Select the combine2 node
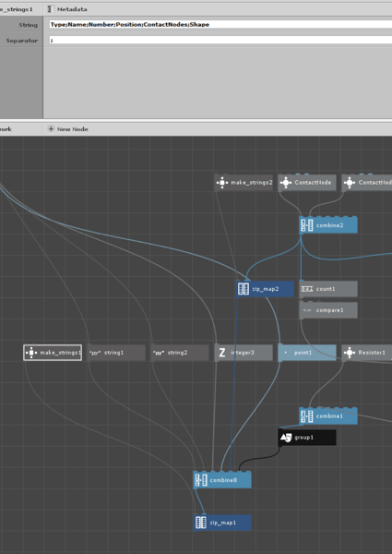Screen dimensions: 392x554 328,225
